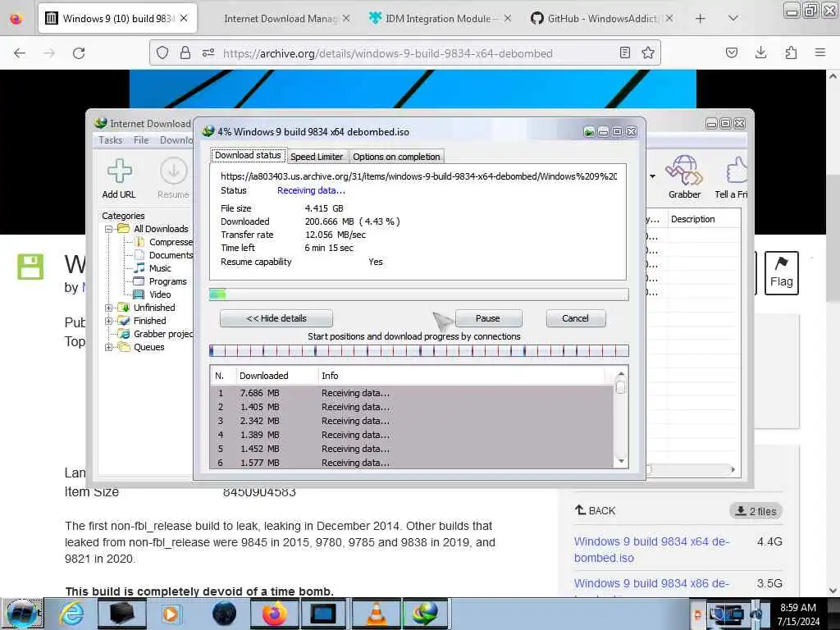
Task: Click the Downloaded column header
Action: [x=277, y=376]
